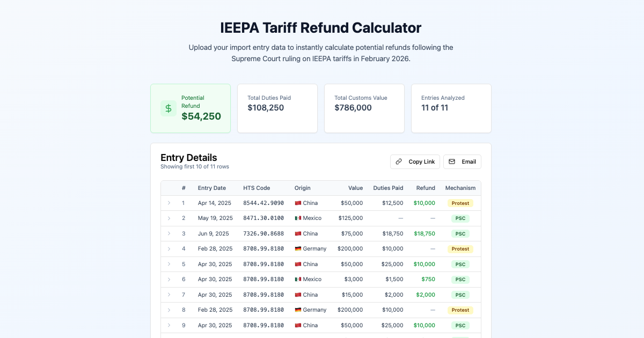The image size is (644, 338).
Task: Expand the May 19, 2025 Mexico entry row
Action: 170,218
